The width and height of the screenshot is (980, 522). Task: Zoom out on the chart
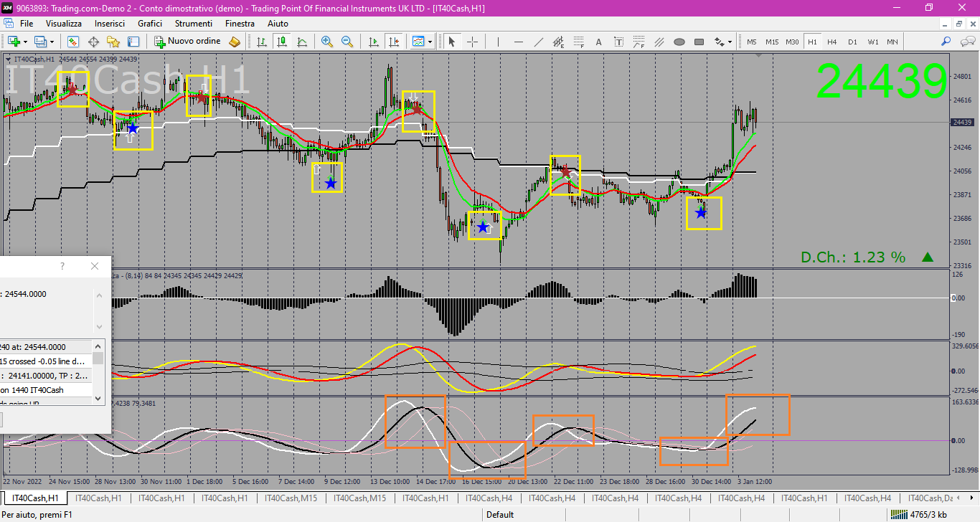click(x=347, y=42)
